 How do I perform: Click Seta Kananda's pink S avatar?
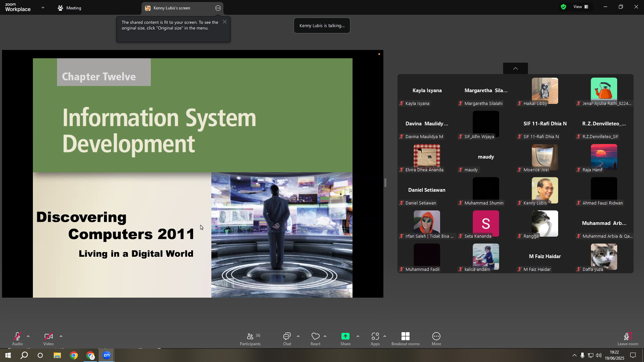[x=486, y=224]
